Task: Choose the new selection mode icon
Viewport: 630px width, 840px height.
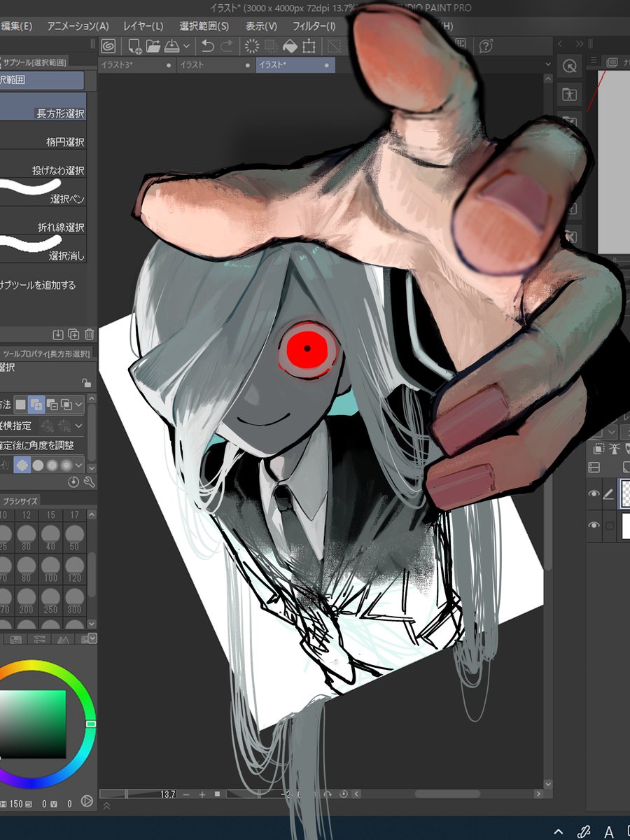Action: (21, 404)
